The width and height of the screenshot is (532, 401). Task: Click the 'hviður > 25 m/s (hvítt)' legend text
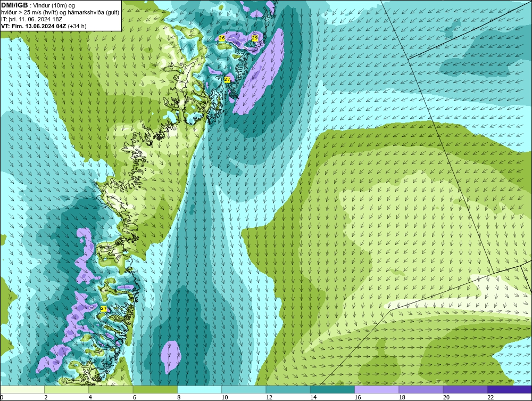(29, 12)
